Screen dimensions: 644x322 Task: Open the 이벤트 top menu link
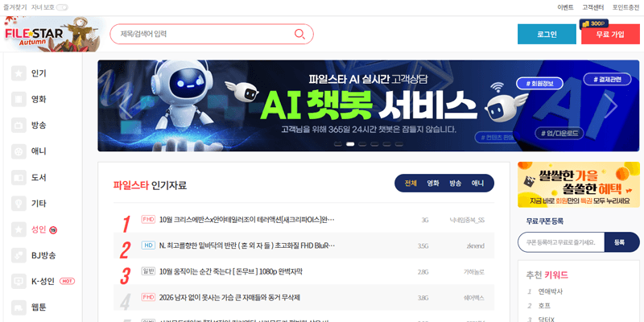click(566, 7)
